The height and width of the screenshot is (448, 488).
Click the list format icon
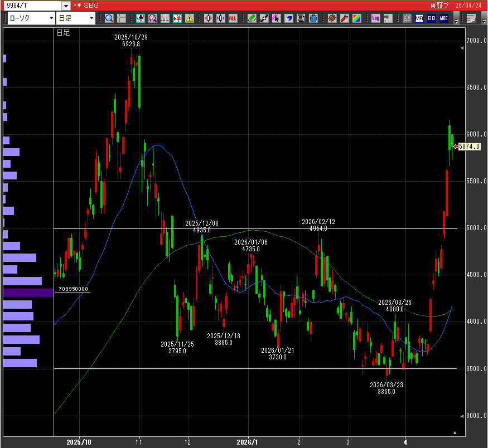[x=471, y=18]
